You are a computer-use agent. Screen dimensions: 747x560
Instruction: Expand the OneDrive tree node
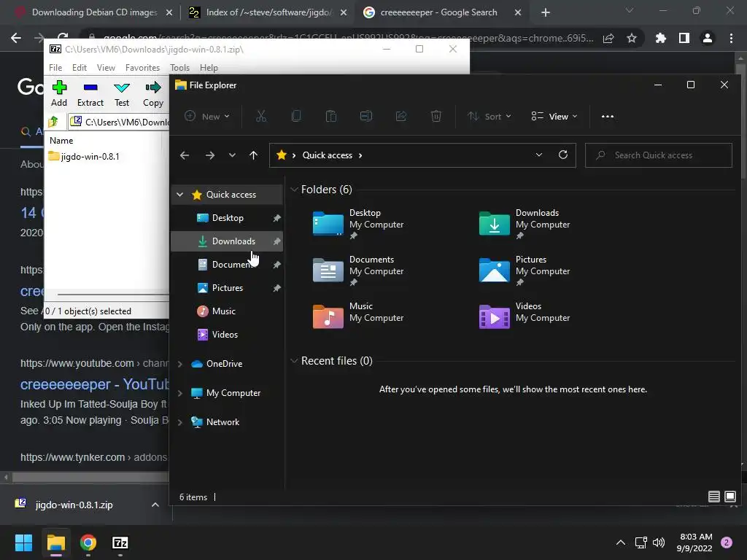(x=180, y=364)
